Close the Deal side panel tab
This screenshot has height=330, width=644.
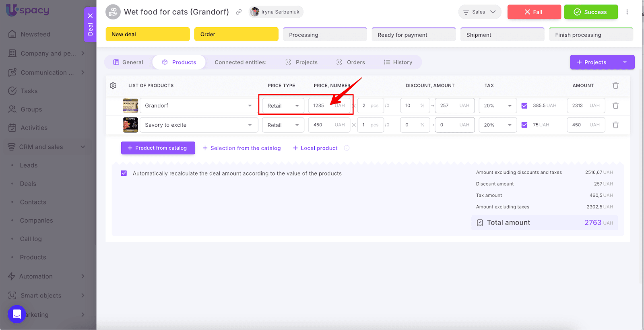[x=90, y=16]
